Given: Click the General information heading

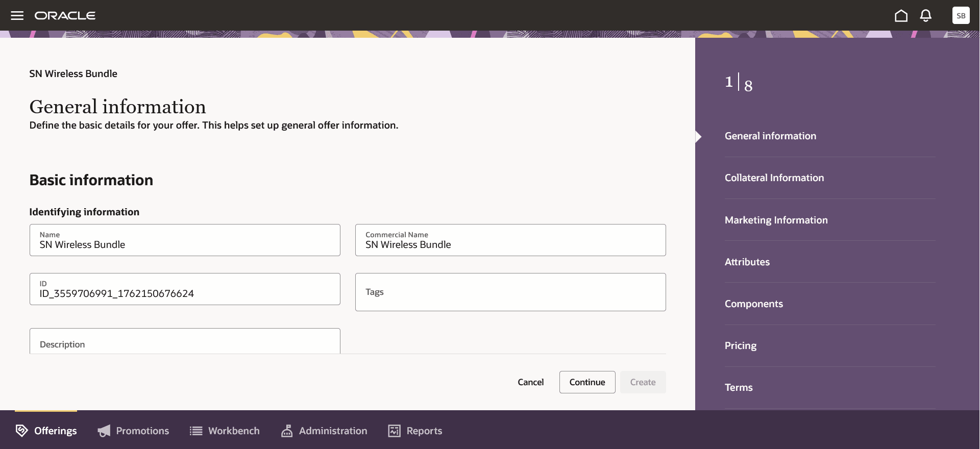Looking at the screenshot, I should 117,107.
